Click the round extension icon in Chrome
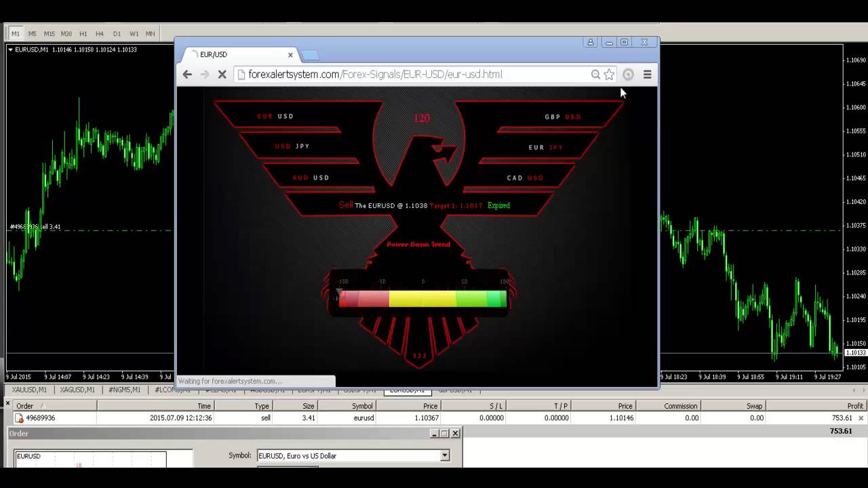868x488 pixels. [628, 75]
